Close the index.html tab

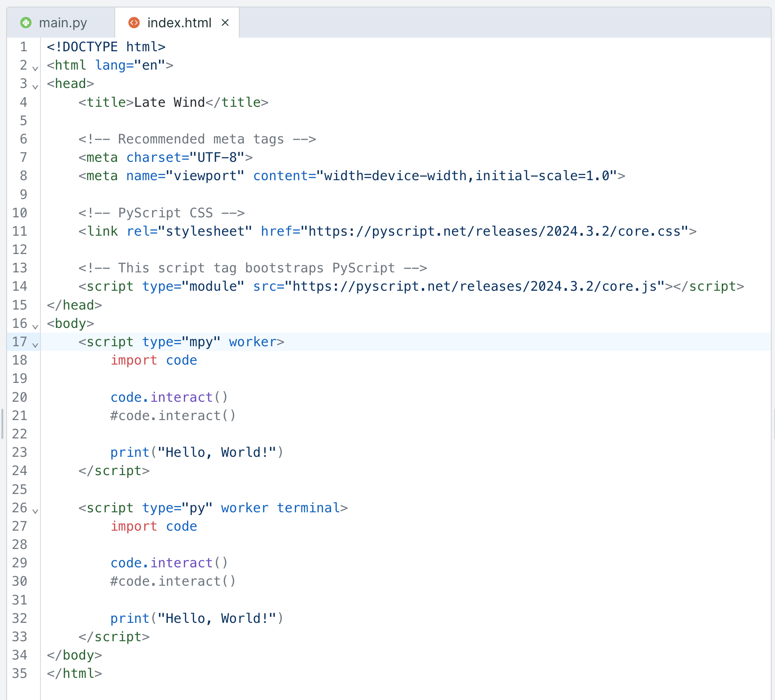click(x=225, y=23)
